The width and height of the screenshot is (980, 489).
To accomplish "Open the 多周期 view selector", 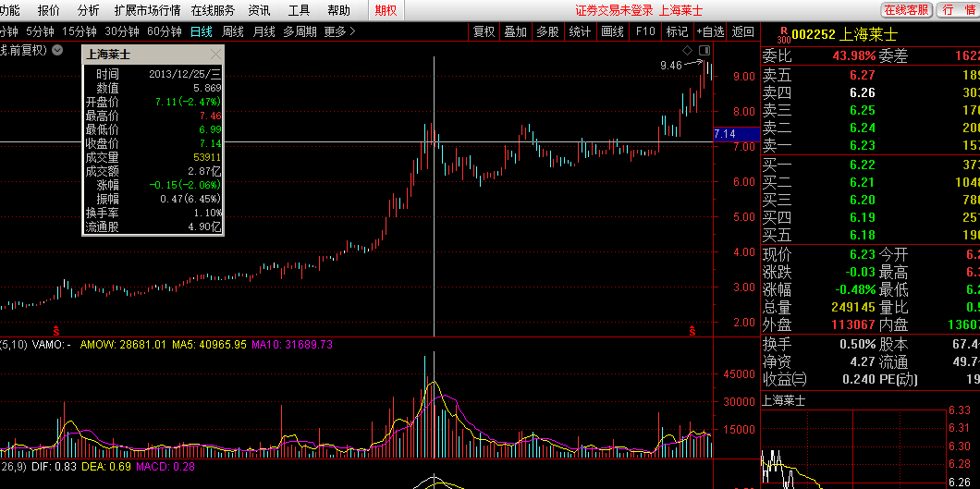I will [300, 31].
